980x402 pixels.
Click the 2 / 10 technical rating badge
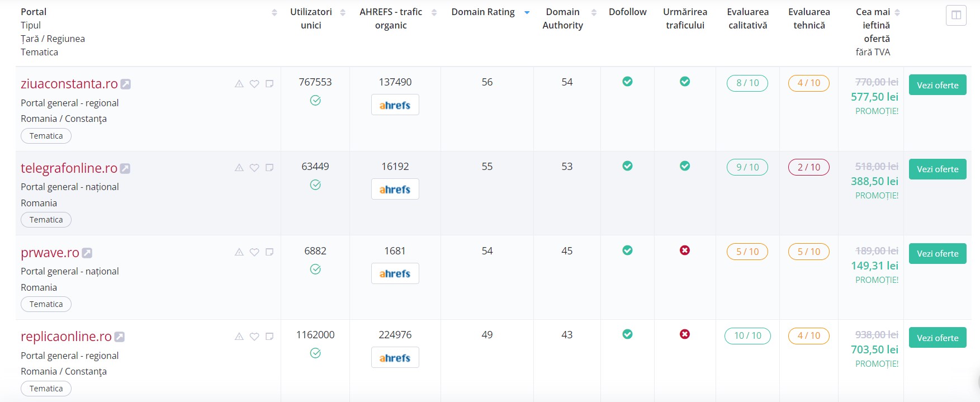[809, 167]
